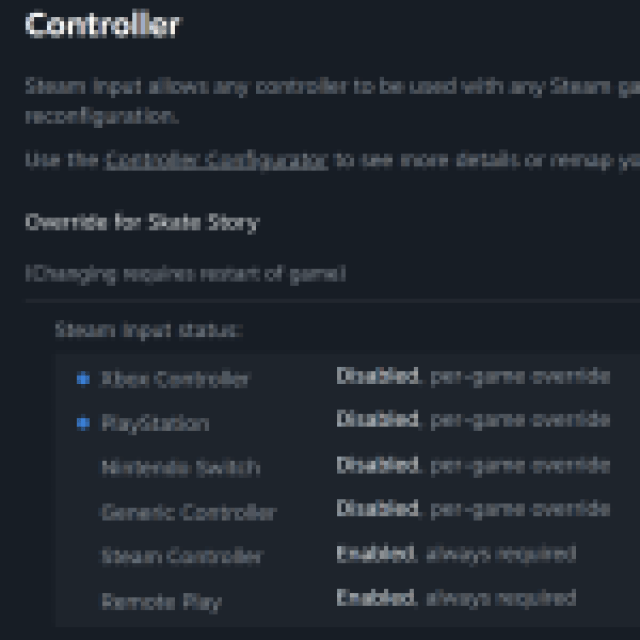Screen dimensions: 640x640
Task: Click Enabled status for Steam Controller
Action: 375,553
